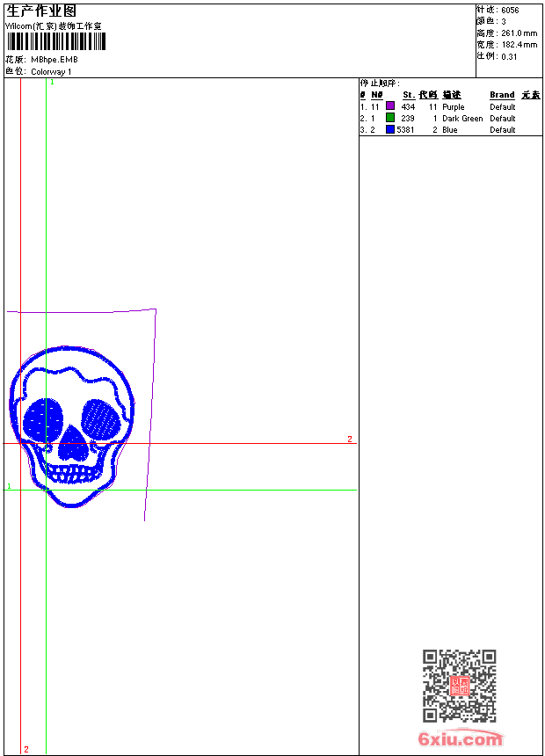The height and width of the screenshot is (756, 545).
Task: Click the 生产作业图 title heading
Action: point(41,11)
